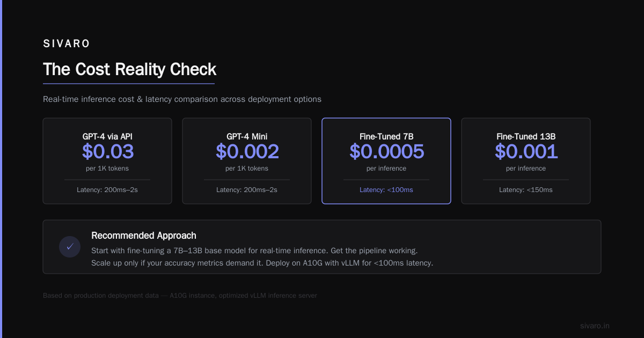Click the Latency: <100ms label
Screen dimensions: 644x338
[x=386, y=190]
